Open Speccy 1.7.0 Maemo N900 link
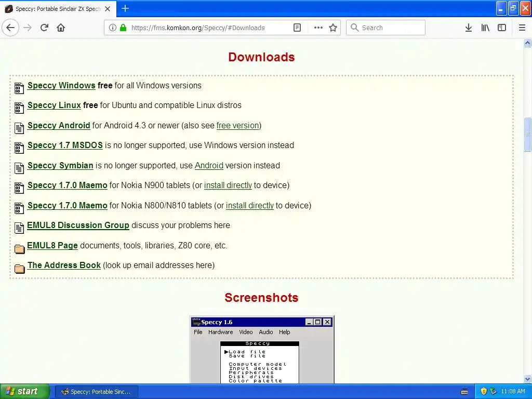Image resolution: width=532 pixels, height=399 pixels. 68,185
